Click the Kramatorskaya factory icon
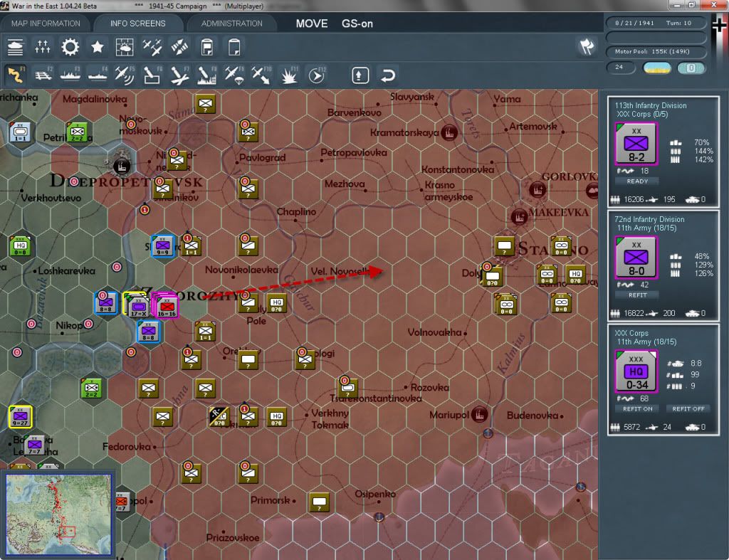Screen dimensions: 729x560 coord(449,133)
